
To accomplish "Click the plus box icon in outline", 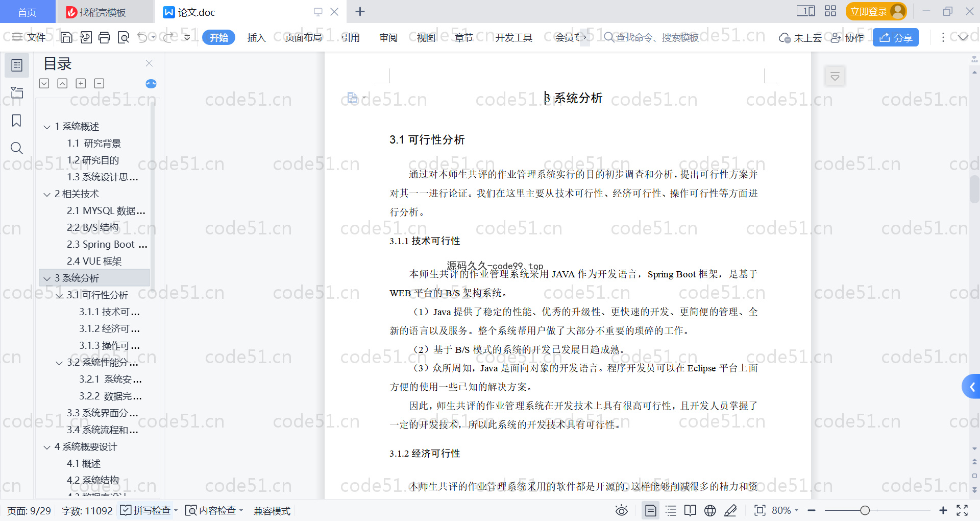I will [x=81, y=83].
